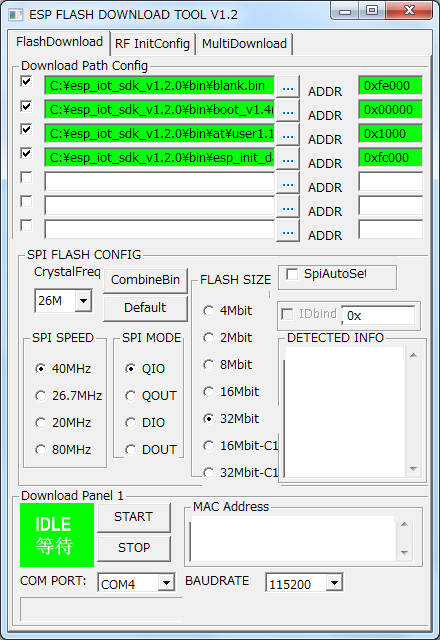Click the IDbind 0x input field

click(x=378, y=316)
